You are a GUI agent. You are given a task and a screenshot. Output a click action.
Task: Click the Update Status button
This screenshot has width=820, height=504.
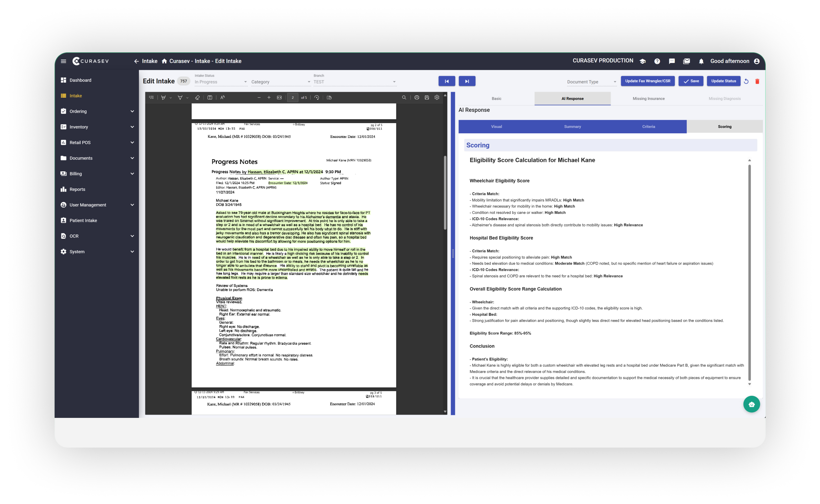click(x=723, y=81)
